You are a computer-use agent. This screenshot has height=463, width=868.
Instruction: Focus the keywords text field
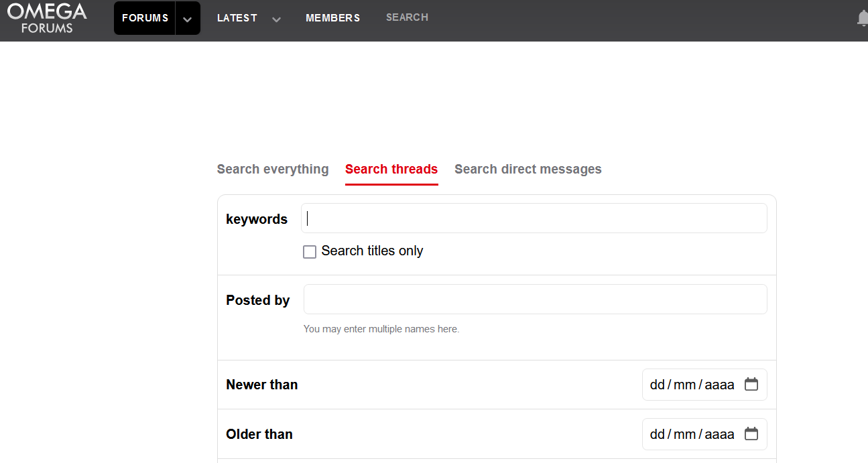pyautogui.click(x=534, y=218)
